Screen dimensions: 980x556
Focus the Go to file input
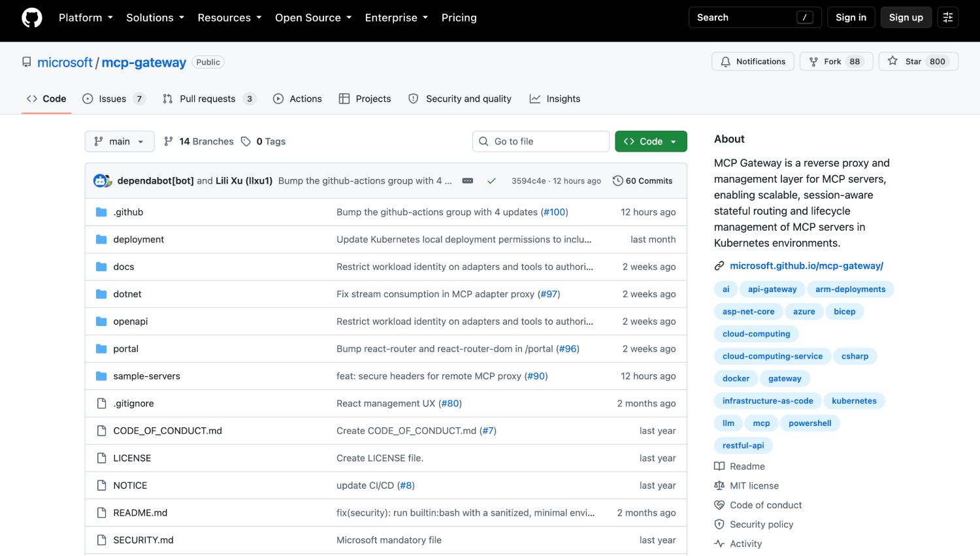point(541,142)
